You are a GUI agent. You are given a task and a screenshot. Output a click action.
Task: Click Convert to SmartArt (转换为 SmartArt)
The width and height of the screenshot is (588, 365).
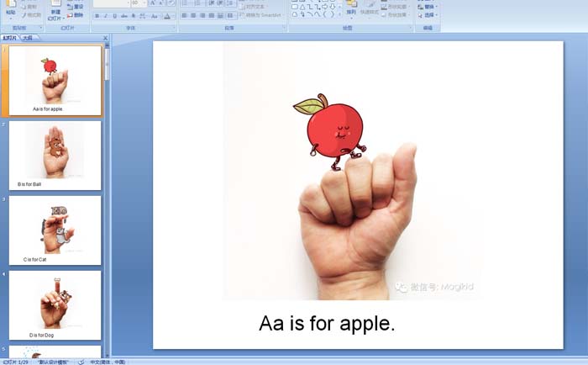point(262,15)
